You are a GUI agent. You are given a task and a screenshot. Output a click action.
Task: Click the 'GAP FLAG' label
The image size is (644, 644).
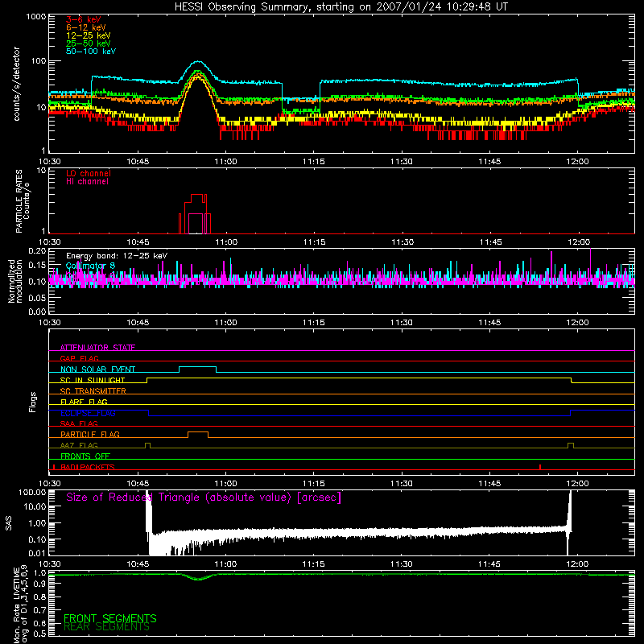click(79, 358)
